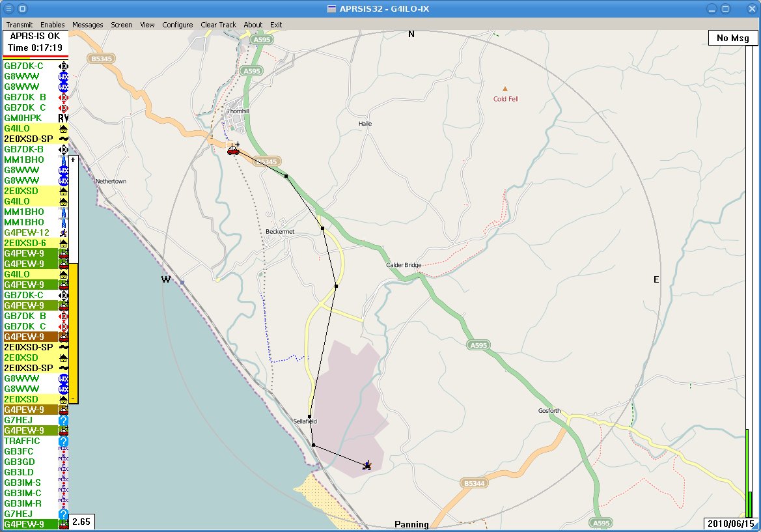The image size is (761, 532).
Task: Click the plus zoom control on the map
Action: coord(74,159)
